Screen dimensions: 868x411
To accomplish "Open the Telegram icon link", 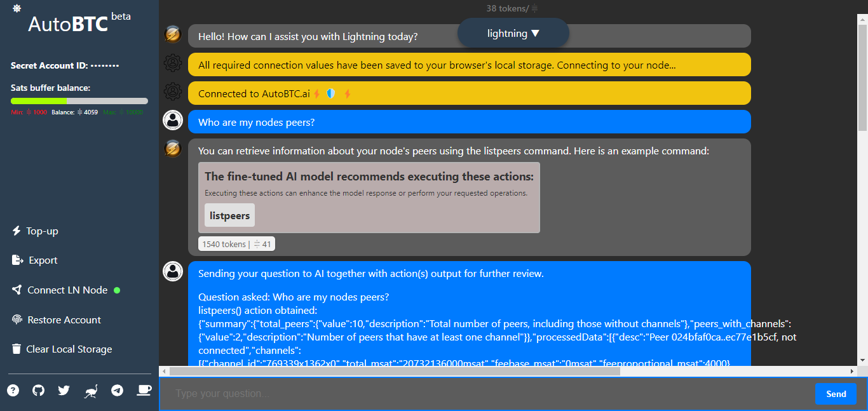I will 118,390.
